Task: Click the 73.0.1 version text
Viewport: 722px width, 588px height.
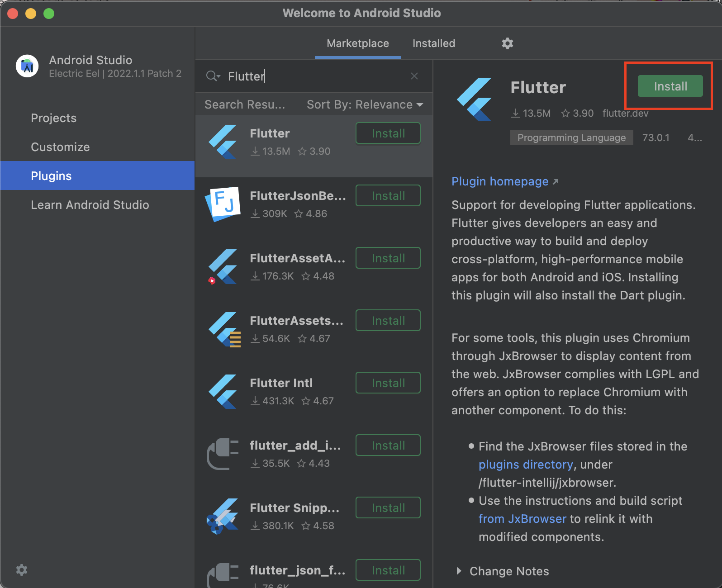Action: (656, 138)
